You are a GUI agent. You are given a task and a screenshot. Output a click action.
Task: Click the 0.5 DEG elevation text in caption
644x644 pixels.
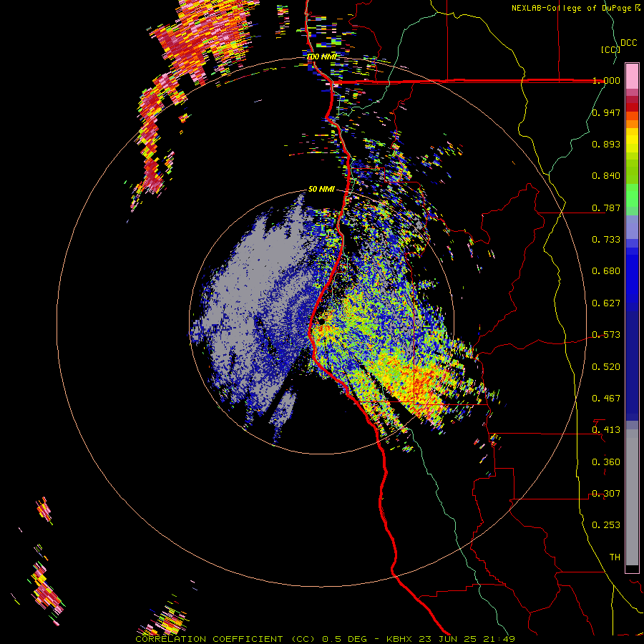pos(345,639)
